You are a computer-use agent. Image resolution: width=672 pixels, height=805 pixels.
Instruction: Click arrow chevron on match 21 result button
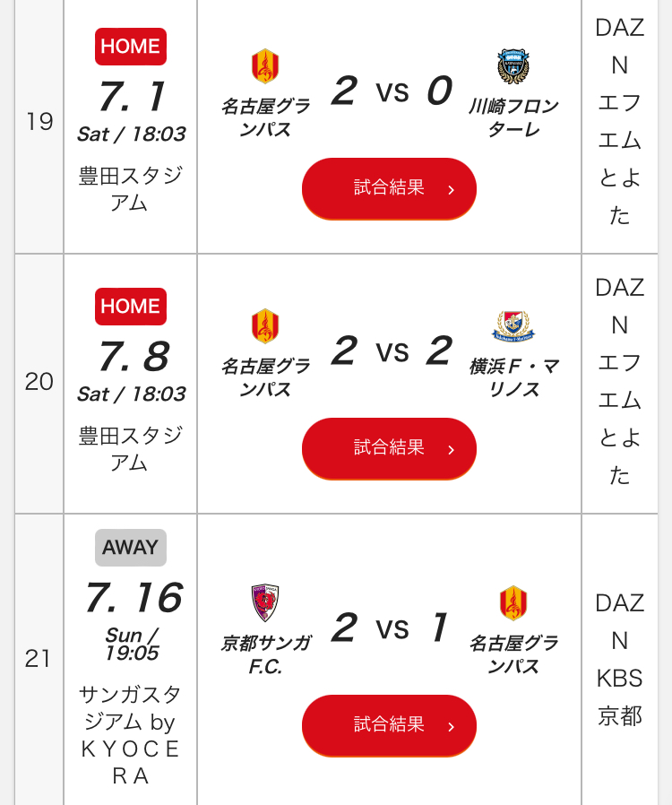(451, 727)
